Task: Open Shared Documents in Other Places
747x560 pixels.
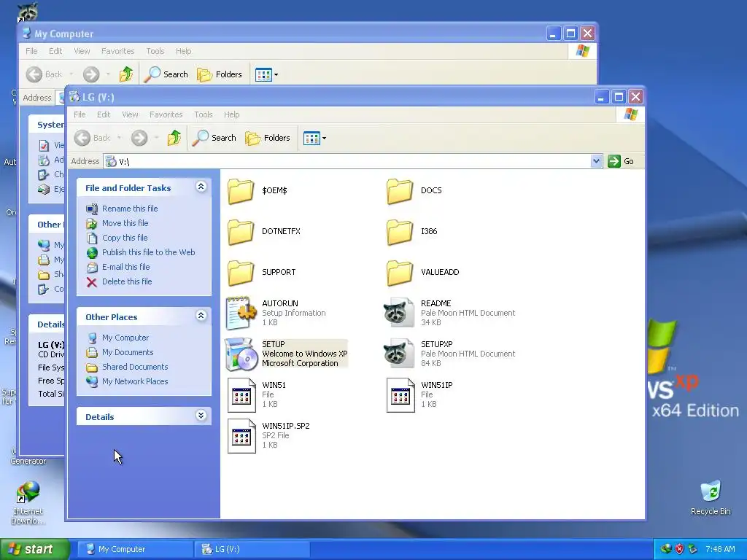Action: (x=135, y=367)
